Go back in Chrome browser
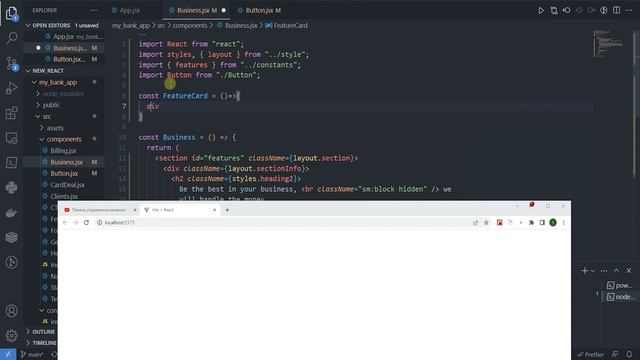The width and height of the screenshot is (640, 360). tap(65, 222)
